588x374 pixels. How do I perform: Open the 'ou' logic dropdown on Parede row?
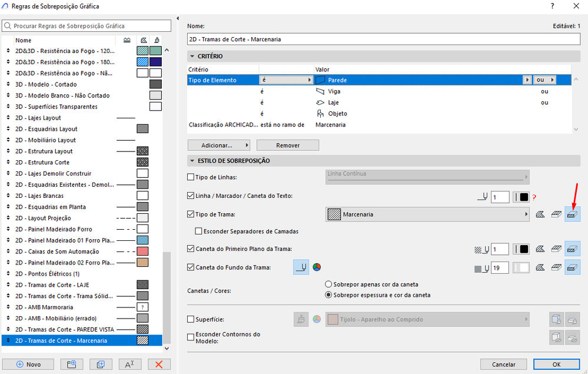click(x=544, y=80)
